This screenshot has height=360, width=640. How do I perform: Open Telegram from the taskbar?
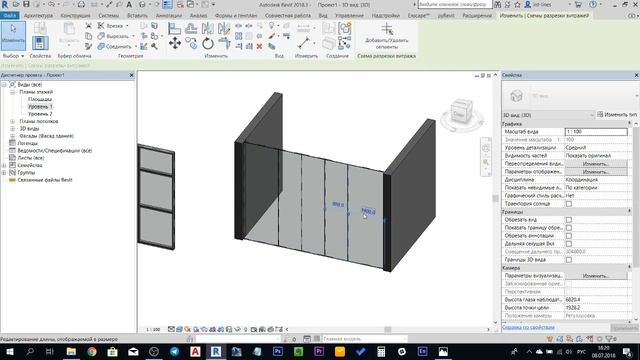[174, 351]
